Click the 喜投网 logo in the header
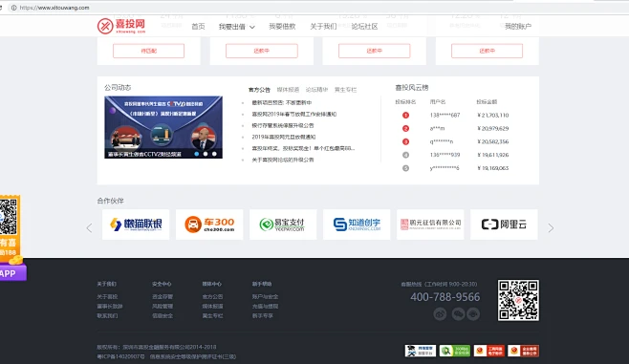This screenshot has height=364, width=629. 121,26
